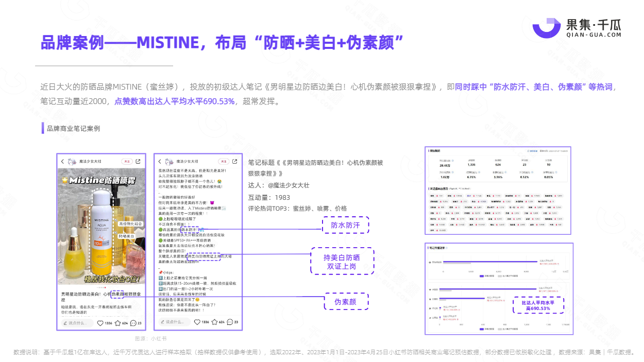644x362 pixels.
Task: Click the 1.02万 value in data overview
Action: point(445,177)
